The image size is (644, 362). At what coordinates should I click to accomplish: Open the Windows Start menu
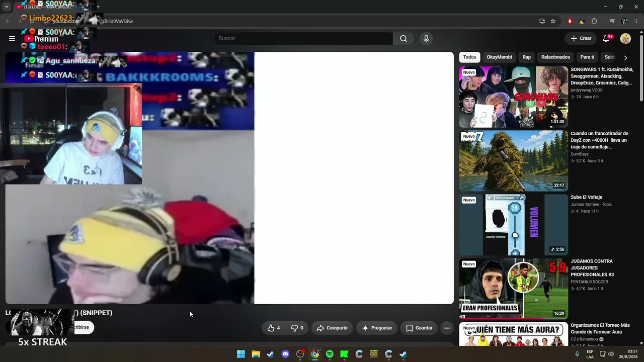coord(241,354)
